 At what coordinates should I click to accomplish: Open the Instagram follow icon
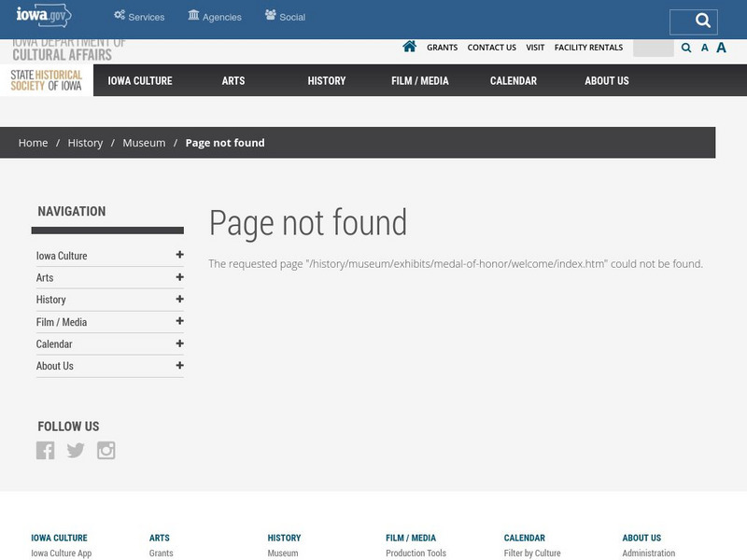[x=106, y=450]
